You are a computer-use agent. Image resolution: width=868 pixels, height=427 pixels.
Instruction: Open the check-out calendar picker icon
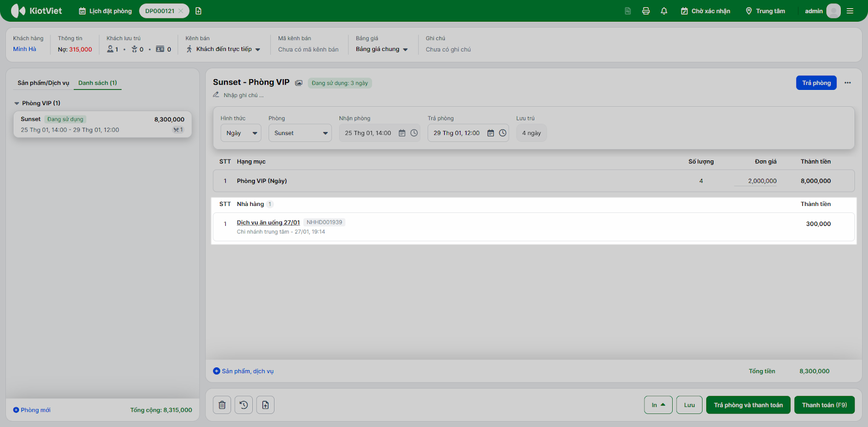point(490,133)
